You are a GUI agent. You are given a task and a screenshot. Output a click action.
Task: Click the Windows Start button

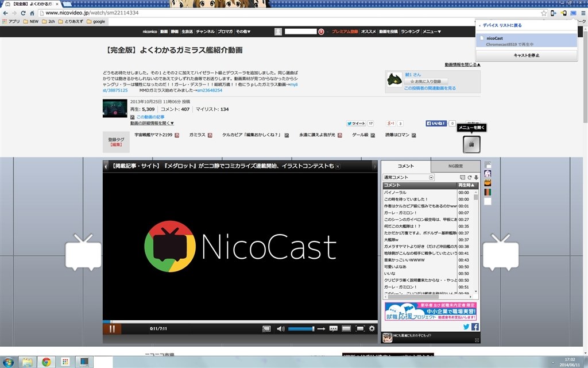click(x=8, y=362)
